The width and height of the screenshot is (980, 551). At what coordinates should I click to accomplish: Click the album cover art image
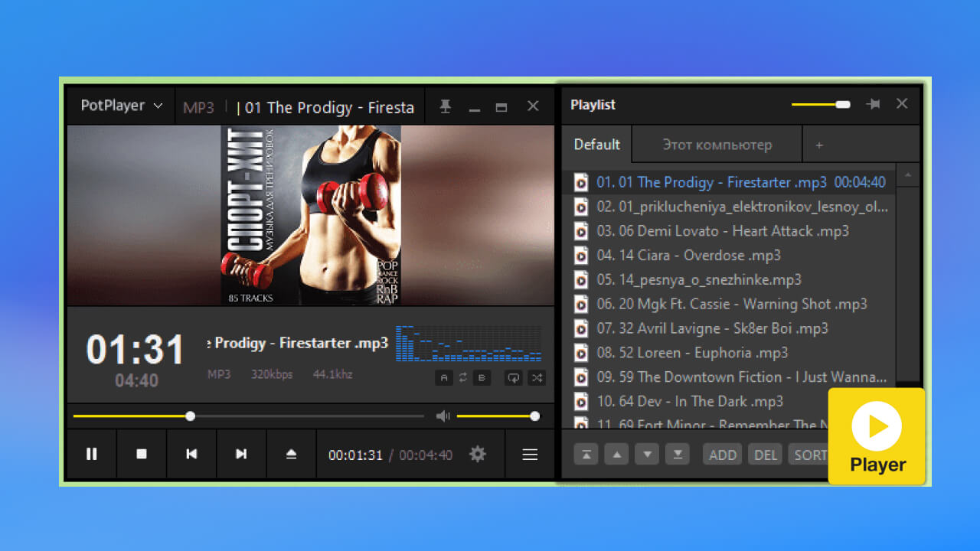pyautogui.click(x=311, y=216)
